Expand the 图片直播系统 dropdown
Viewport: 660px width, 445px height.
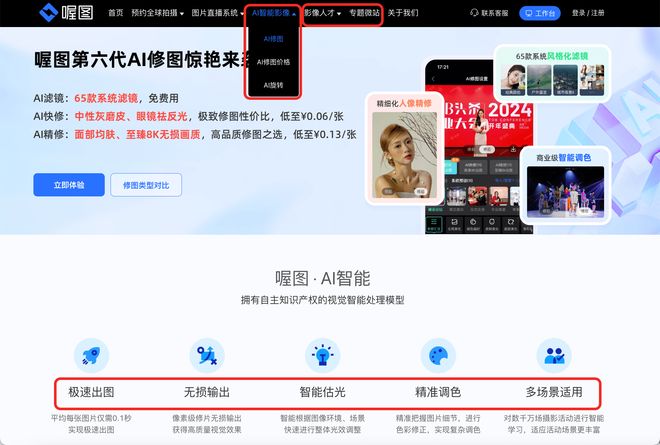pos(217,13)
